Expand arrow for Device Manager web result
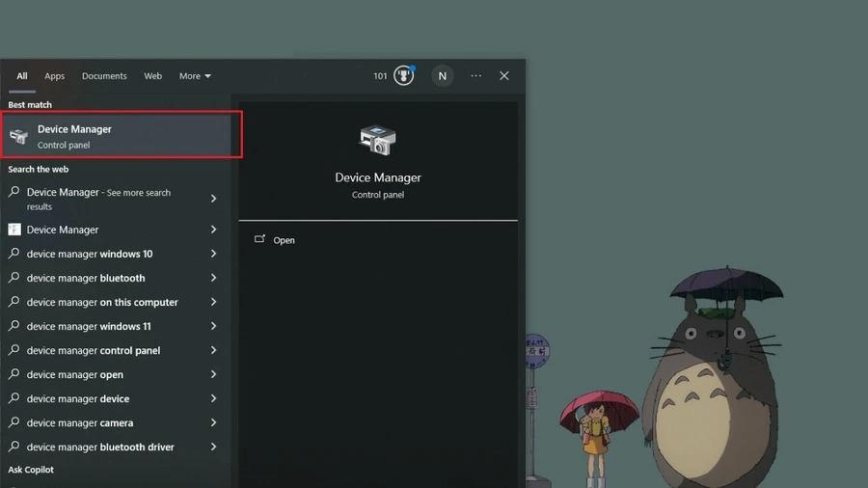This screenshot has width=868, height=488. (x=213, y=230)
